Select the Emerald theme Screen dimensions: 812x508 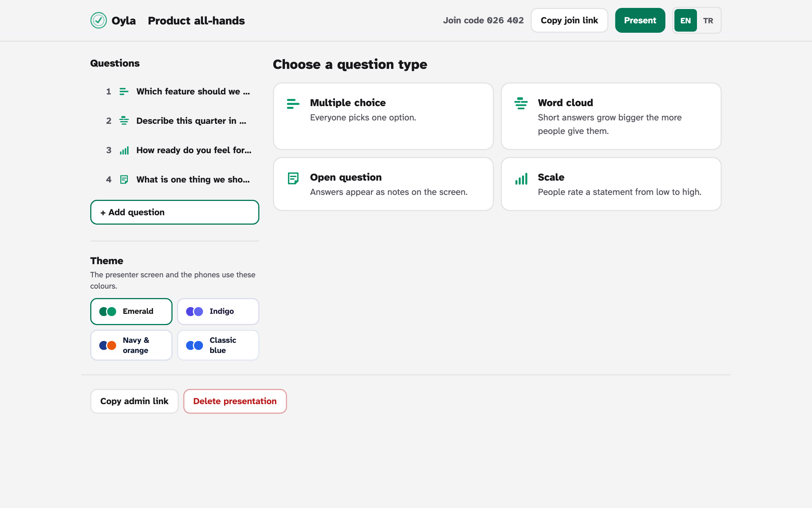pos(131,311)
